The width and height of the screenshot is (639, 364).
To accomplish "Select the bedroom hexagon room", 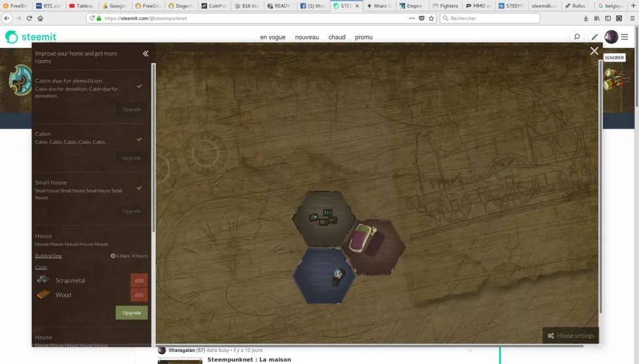I will click(375, 247).
